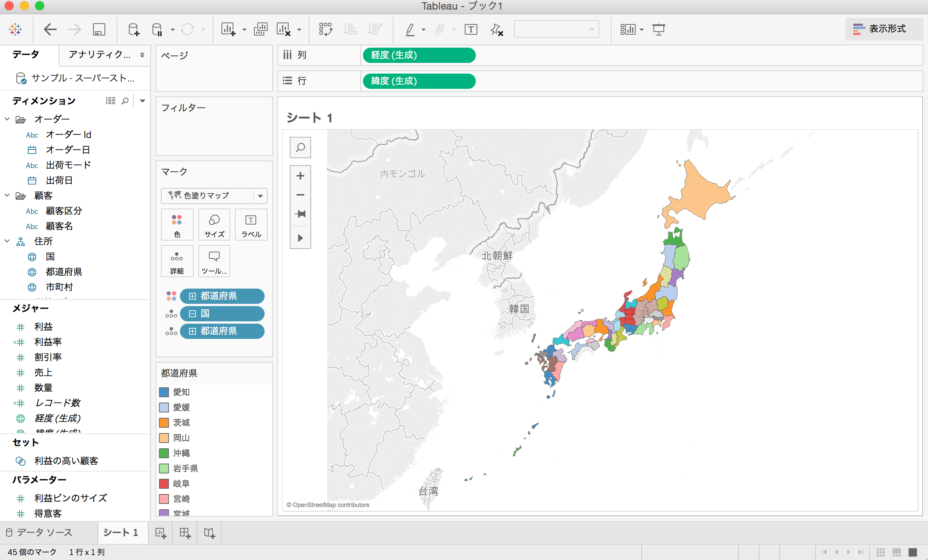Click the refresh run update icon

(x=187, y=29)
